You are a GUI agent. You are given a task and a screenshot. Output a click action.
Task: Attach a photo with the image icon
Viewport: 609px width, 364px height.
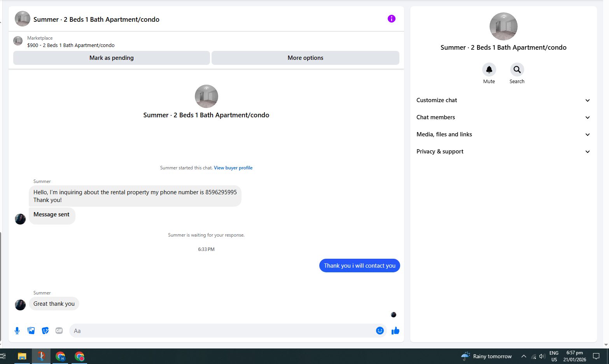tap(31, 331)
